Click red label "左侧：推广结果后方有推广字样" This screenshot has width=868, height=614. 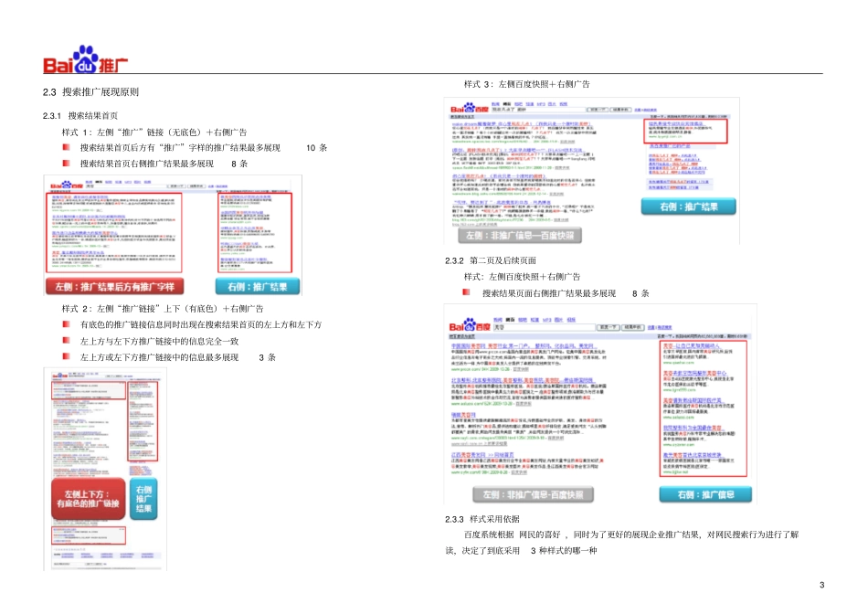[x=114, y=286]
